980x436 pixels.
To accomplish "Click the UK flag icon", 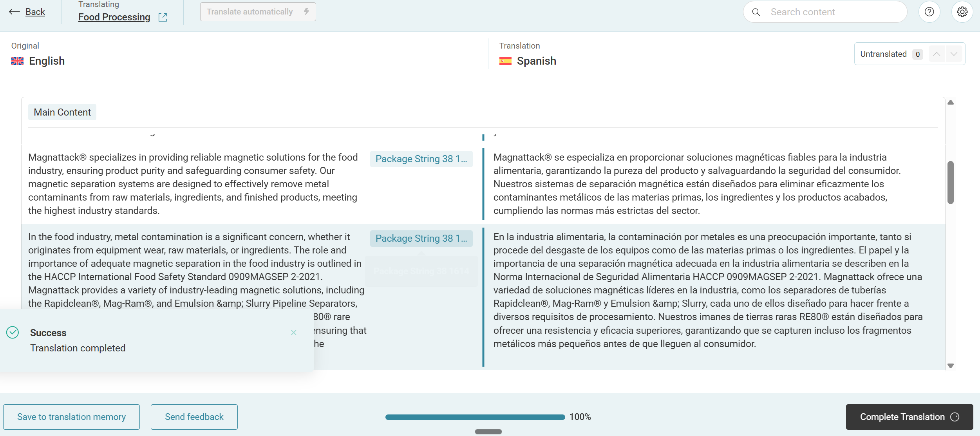I will [x=17, y=61].
